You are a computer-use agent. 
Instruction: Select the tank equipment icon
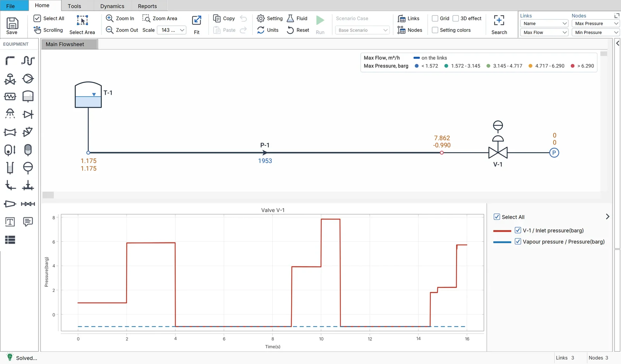coord(28,96)
